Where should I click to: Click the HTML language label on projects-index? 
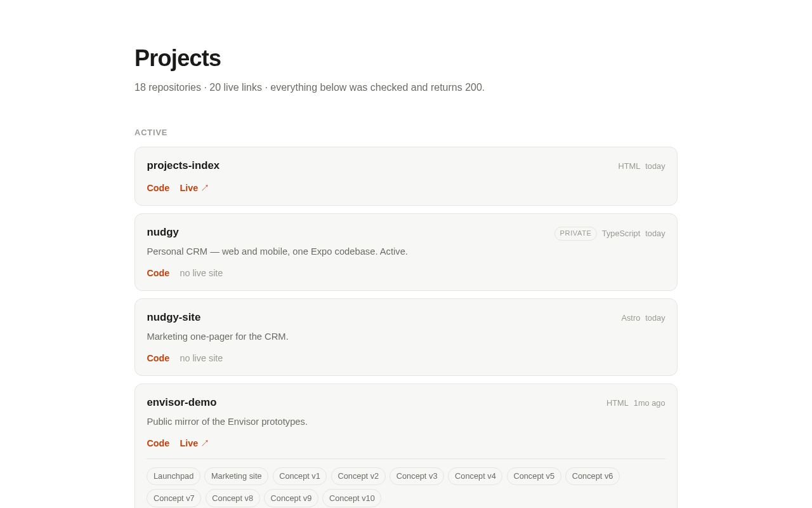629,166
